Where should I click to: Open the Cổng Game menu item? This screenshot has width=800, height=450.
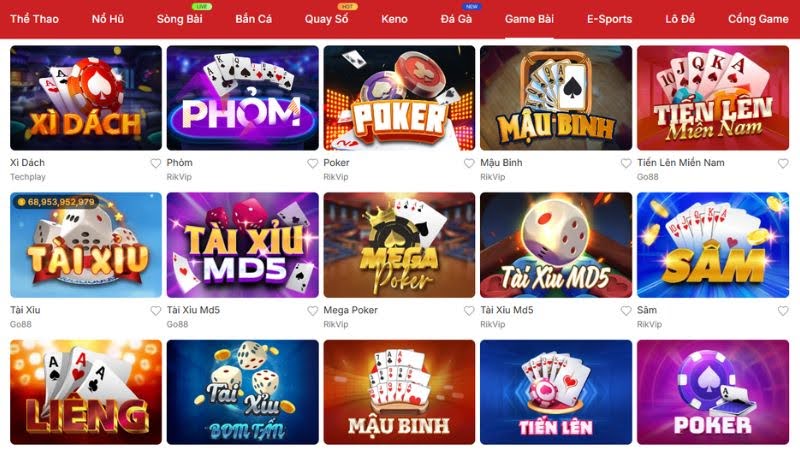coord(758,19)
